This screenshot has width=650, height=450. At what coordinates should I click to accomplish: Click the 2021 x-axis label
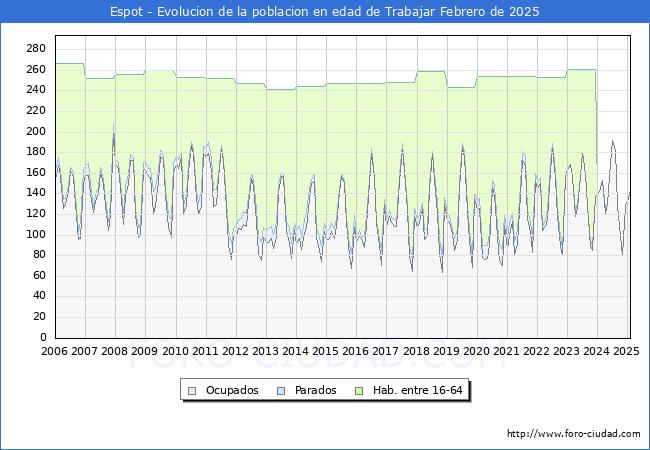[506, 351]
